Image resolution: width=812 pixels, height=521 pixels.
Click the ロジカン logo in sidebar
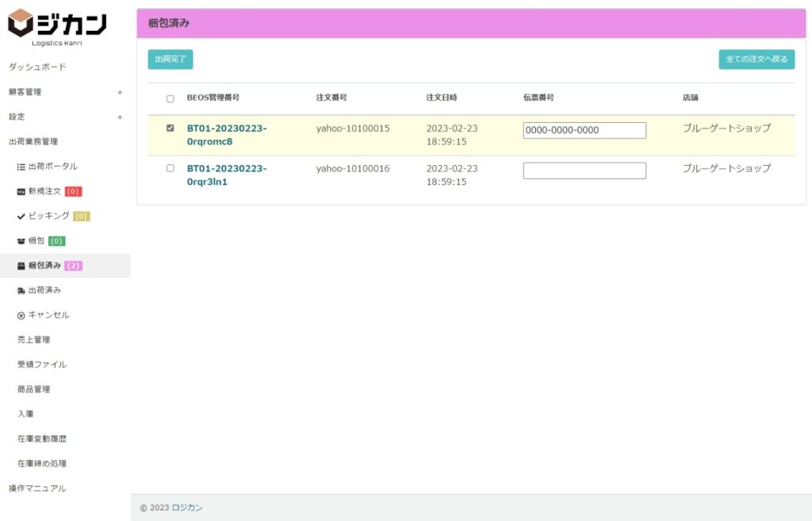point(57,27)
